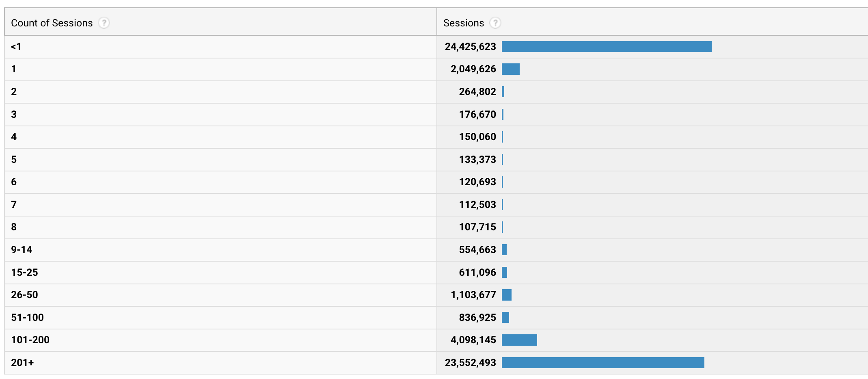Select the 26-50 session count row
868x379 pixels.
point(24,295)
